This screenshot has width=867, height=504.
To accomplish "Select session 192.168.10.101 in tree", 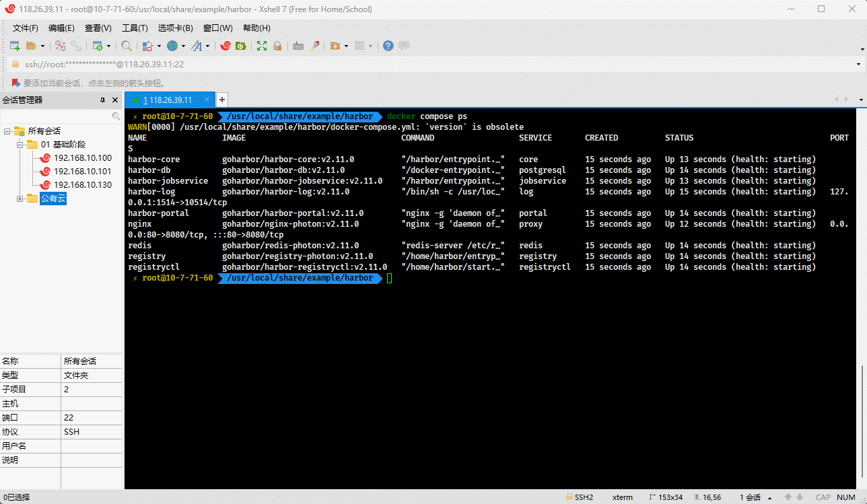I will click(x=82, y=172).
